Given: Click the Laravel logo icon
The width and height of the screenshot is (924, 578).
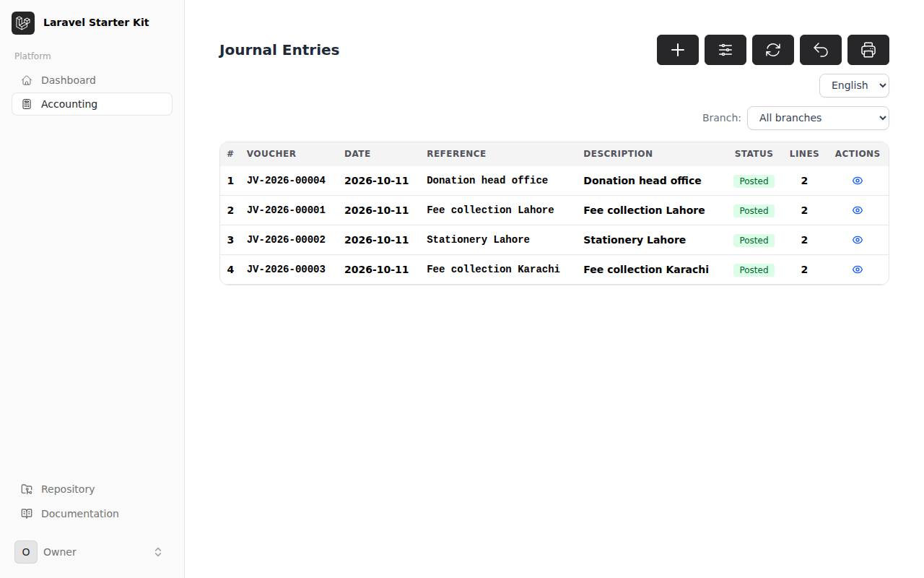Looking at the screenshot, I should pos(23,22).
